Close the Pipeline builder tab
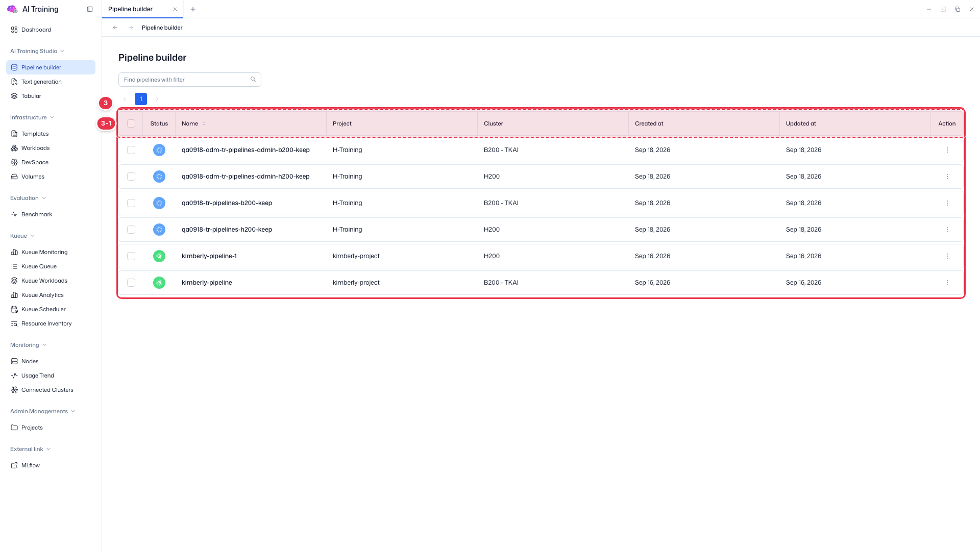 point(175,9)
